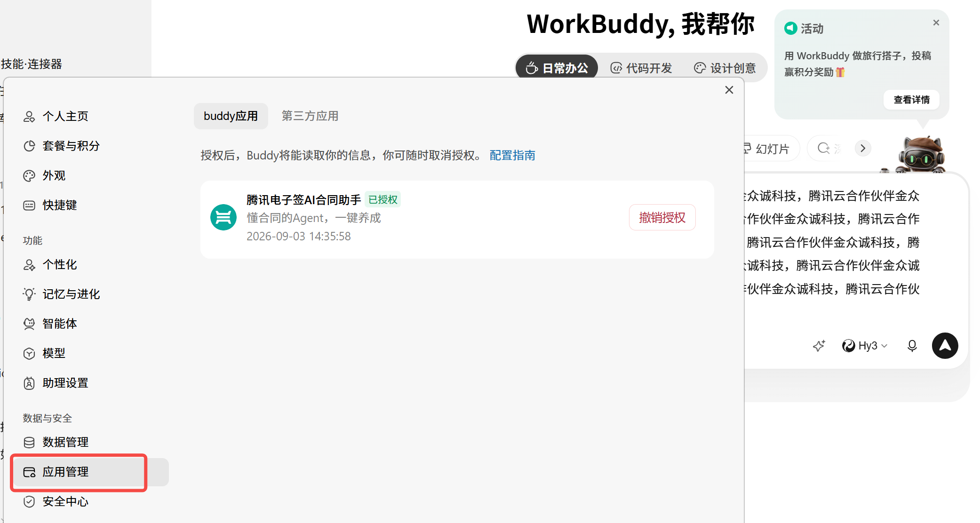Click the 已授权 status badge
The width and height of the screenshot is (980, 523).
[383, 200]
